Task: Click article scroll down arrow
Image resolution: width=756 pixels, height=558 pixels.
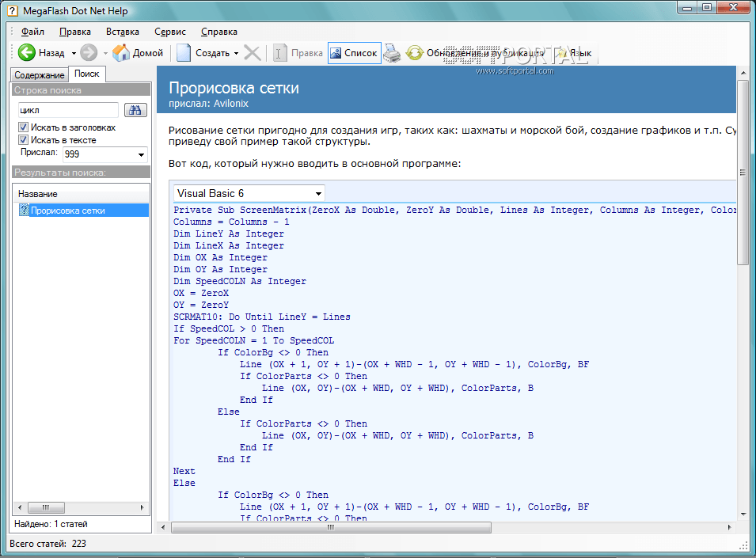Action: (743, 514)
